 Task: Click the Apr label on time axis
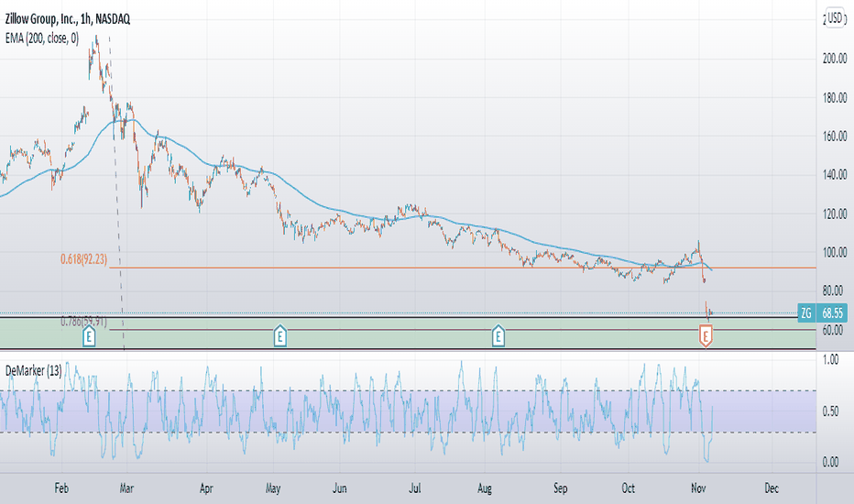click(x=206, y=488)
